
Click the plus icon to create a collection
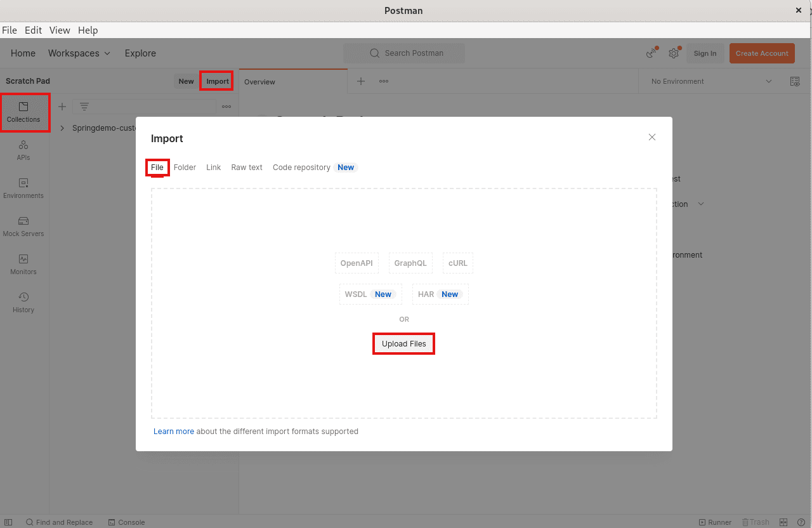click(62, 107)
